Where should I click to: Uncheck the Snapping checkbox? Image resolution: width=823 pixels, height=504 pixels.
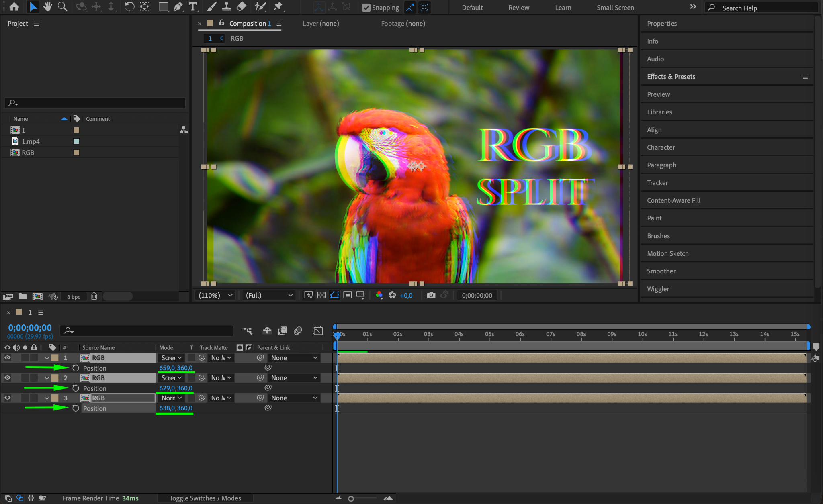coord(366,8)
